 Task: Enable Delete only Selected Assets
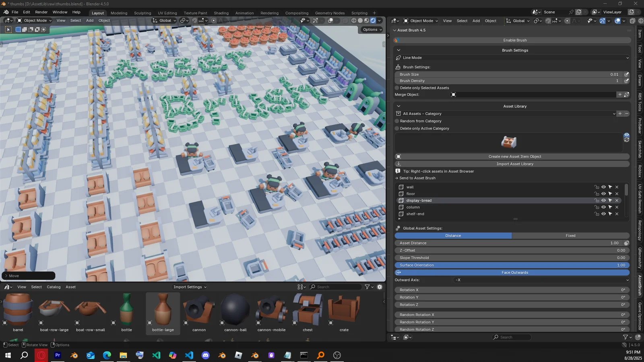point(397,88)
